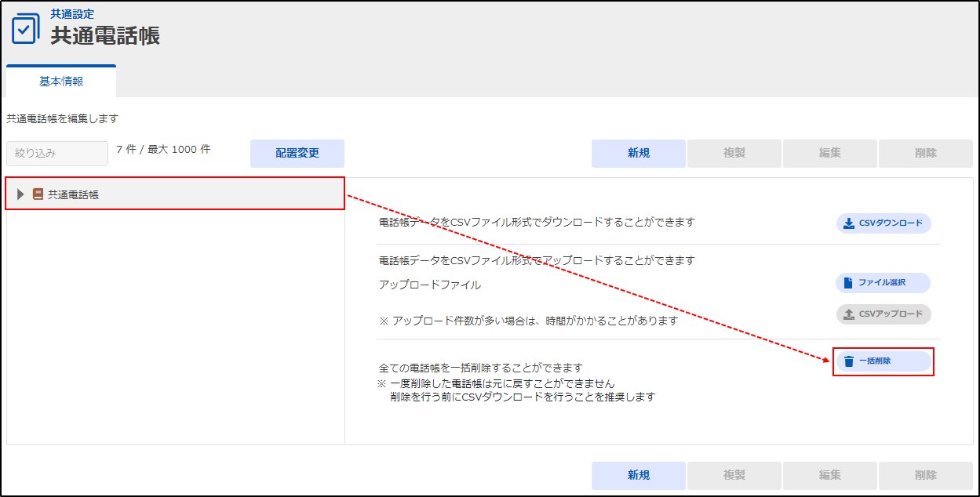Click the download icon on CSVダウンロード button
Screen dimensions: 980x497
(x=848, y=223)
